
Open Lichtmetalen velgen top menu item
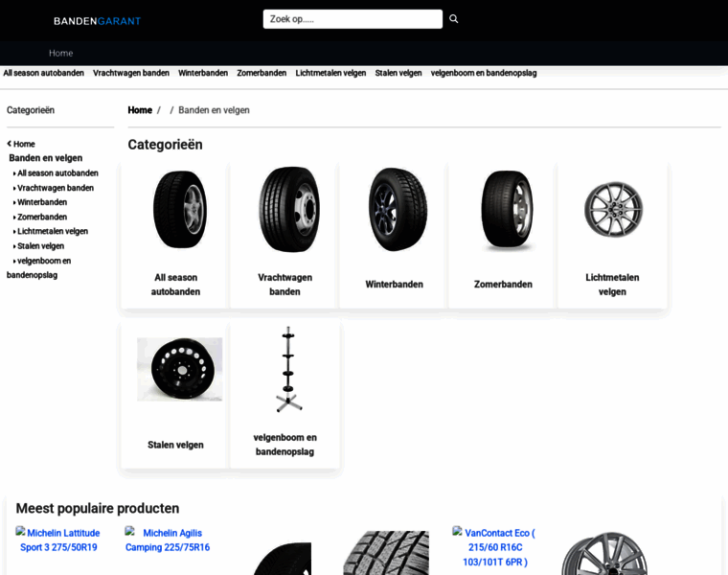click(330, 73)
